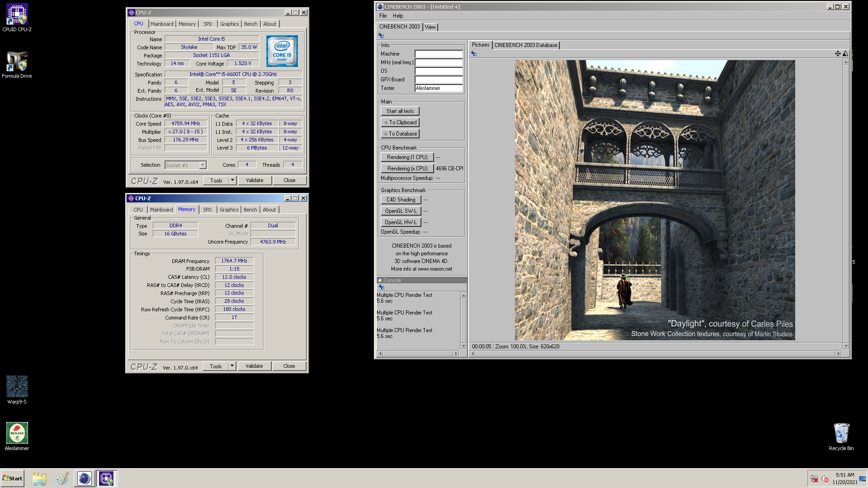Run Rendering (x CPU) benchmark
The image size is (868, 488).
pyautogui.click(x=407, y=169)
